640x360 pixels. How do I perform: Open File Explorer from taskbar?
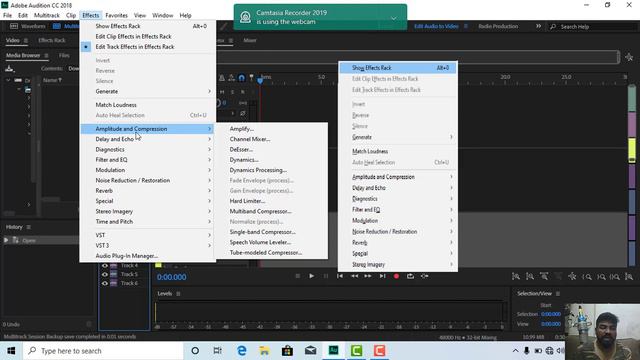click(x=264, y=351)
